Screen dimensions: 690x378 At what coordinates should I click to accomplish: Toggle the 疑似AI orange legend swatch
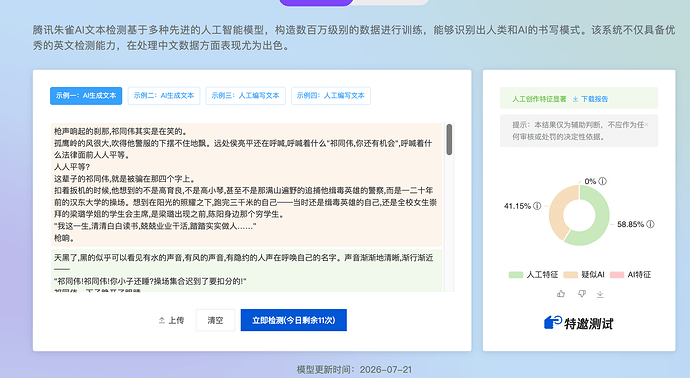coord(570,275)
